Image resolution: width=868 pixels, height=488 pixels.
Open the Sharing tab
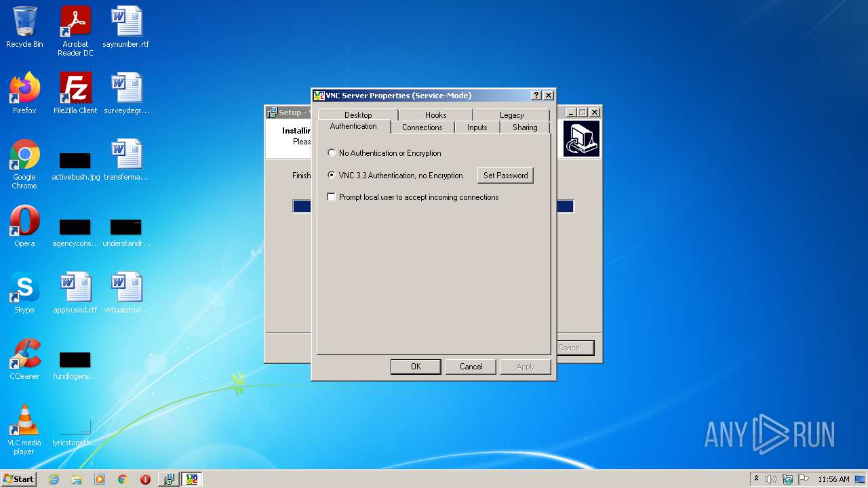point(525,127)
